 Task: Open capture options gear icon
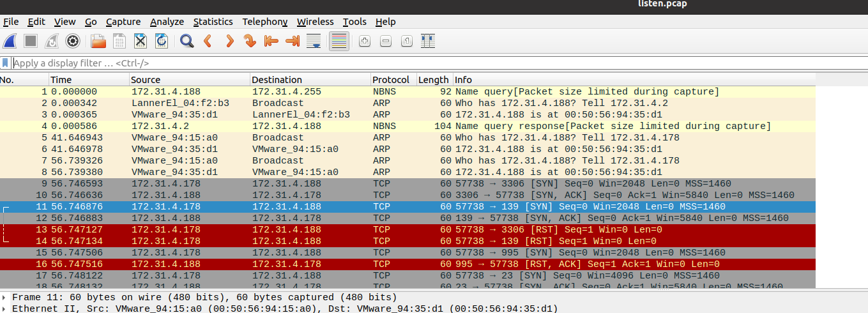pos(73,42)
